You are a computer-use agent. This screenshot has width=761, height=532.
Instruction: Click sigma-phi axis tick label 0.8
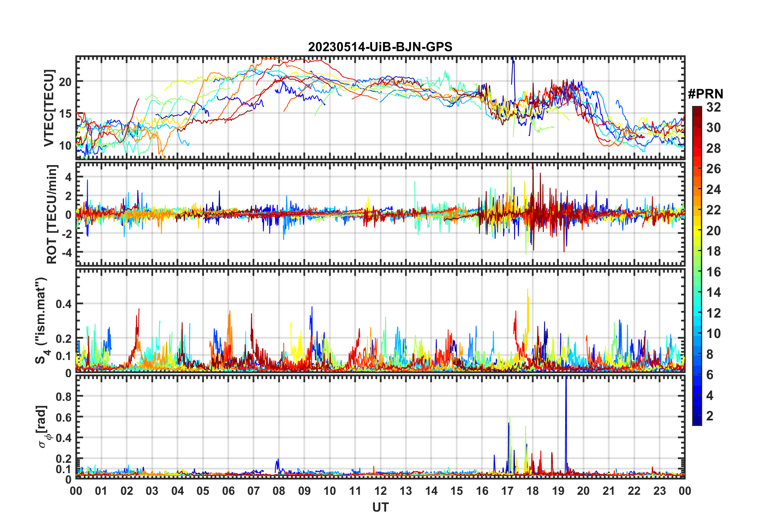(x=64, y=396)
